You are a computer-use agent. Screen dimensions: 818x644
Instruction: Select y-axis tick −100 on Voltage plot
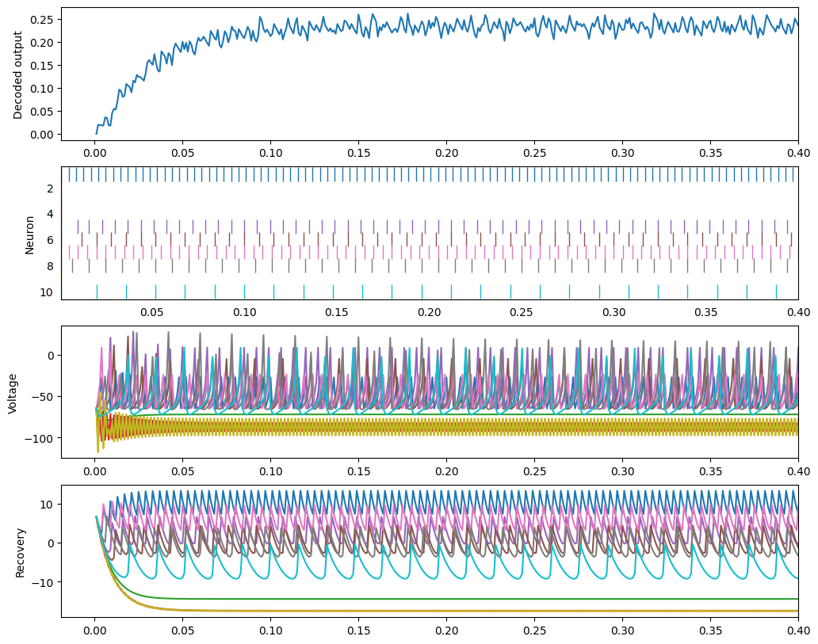[40, 439]
